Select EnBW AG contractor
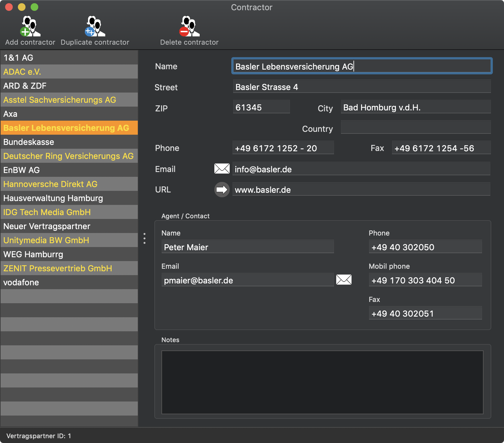Screen dimensions: 504x443 point(69,170)
